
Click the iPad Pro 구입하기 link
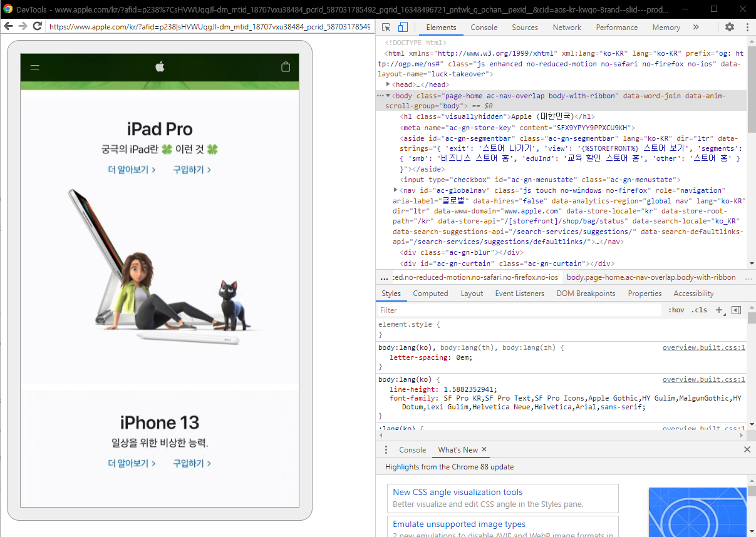[x=192, y=170]
